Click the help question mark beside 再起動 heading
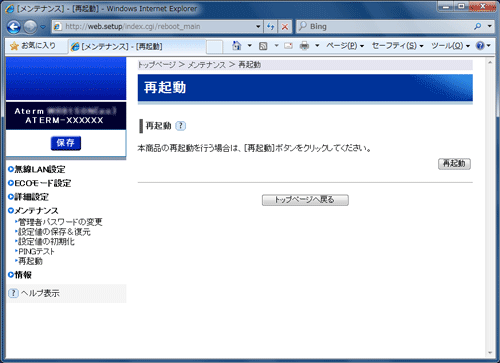 181,126
